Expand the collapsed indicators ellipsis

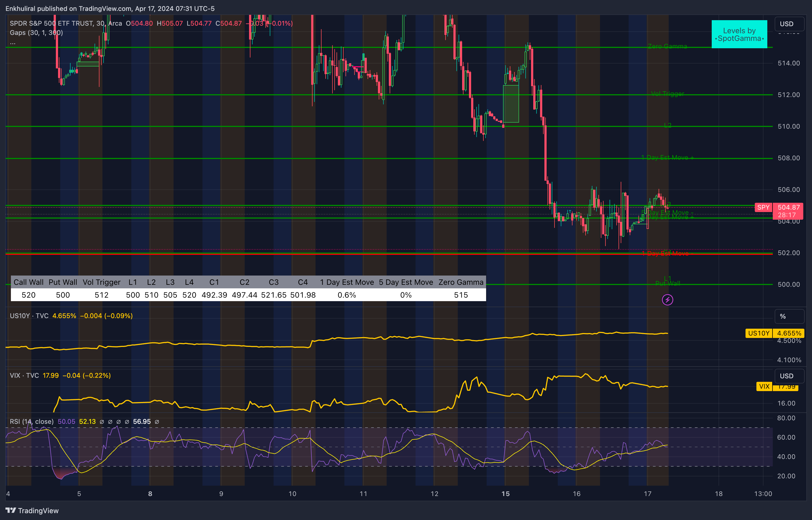point(13,43)
